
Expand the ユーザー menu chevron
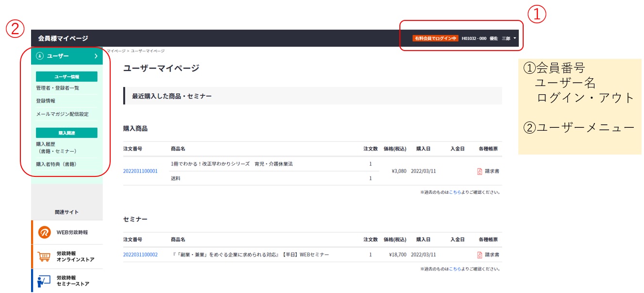[x=96, y=56]
